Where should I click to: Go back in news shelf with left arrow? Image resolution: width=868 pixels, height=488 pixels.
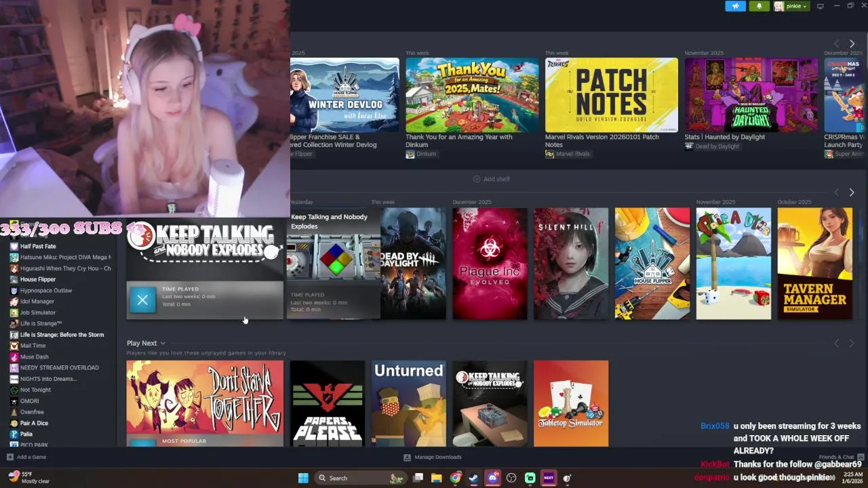(x=836, y=43)
